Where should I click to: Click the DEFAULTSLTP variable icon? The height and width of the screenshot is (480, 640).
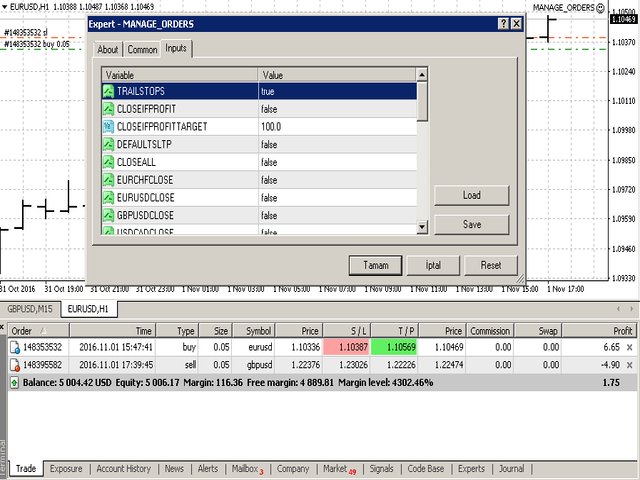click(x=108, y=144)
